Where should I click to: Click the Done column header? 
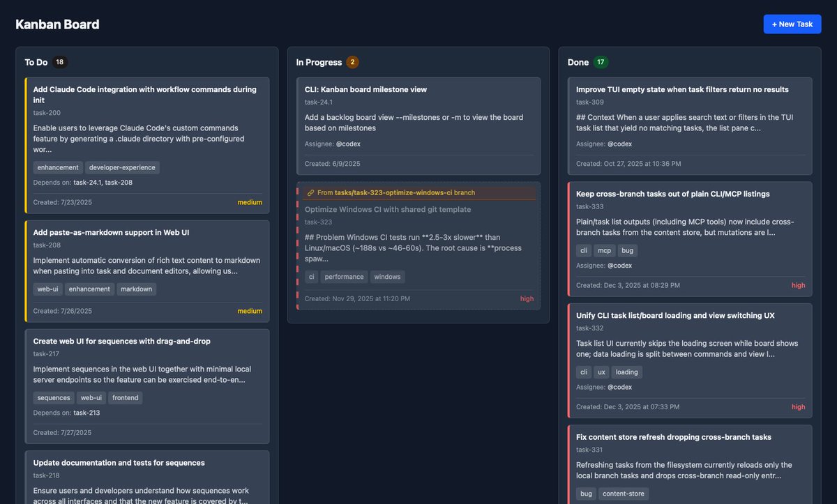578,62
